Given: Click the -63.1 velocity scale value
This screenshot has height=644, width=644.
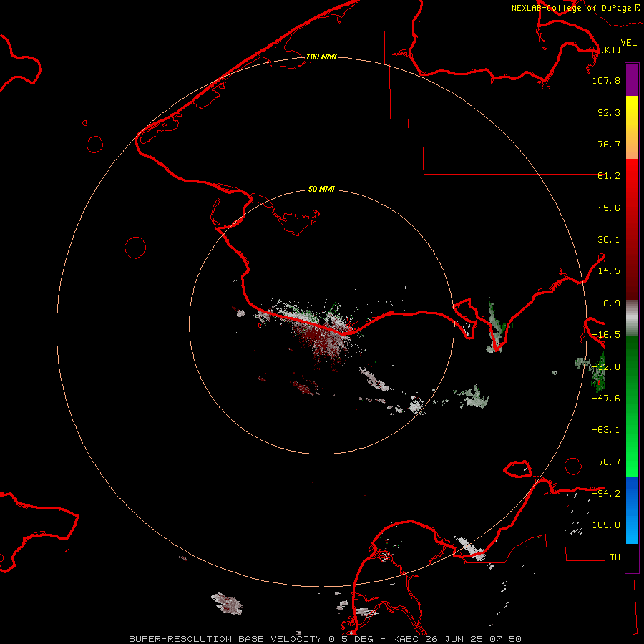Looking at the screenshot, I should coord(606,430).
